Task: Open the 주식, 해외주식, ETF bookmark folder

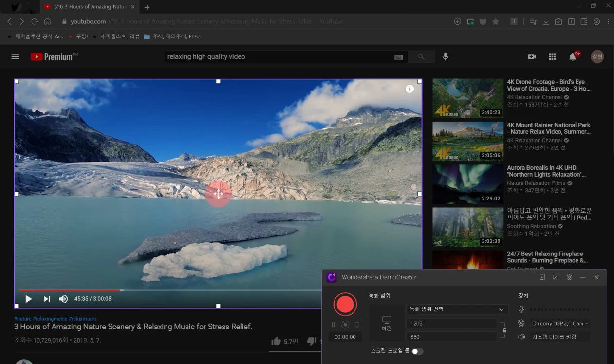Action: tap(172, 36)
